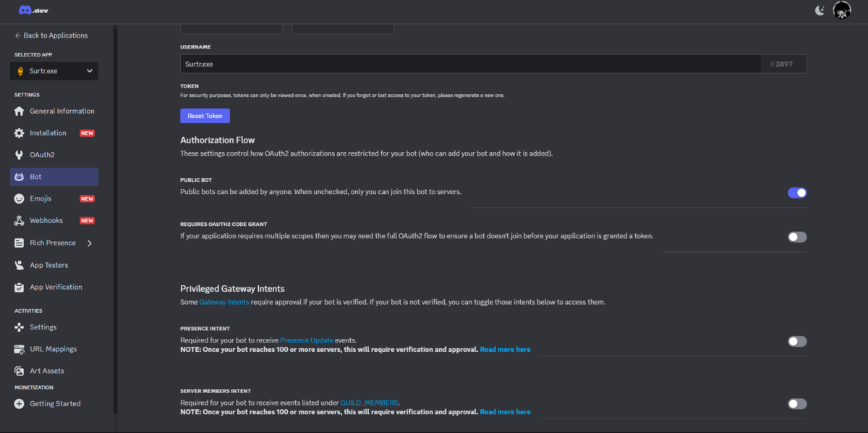Expand the Rich Presence chevron

pos(90,243)
